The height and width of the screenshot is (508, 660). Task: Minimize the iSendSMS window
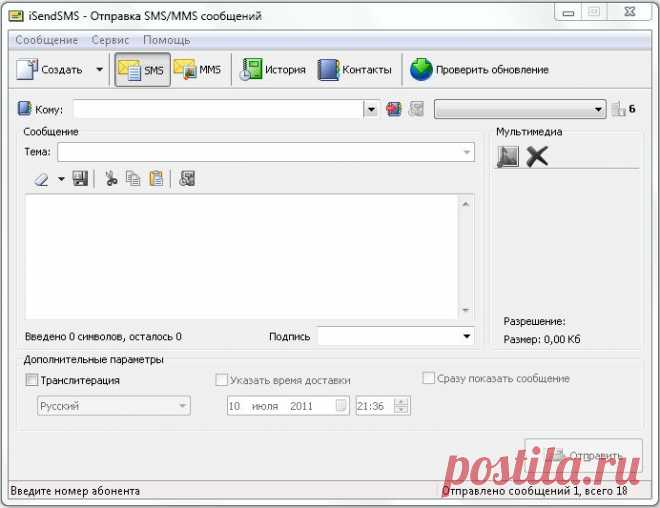tap(568, 13)
